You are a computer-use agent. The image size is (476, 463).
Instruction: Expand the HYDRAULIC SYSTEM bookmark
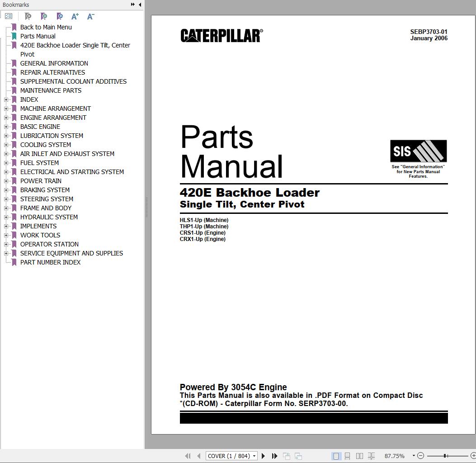click(6, 217)
